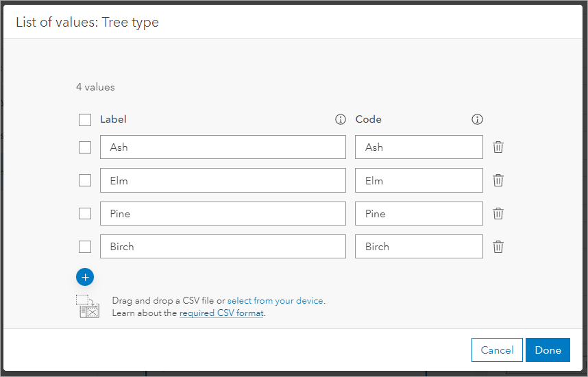Viewport: 588px width, 377px height.
Task: Check the Elm row checkbox
Action: click(x=85, y=180)
